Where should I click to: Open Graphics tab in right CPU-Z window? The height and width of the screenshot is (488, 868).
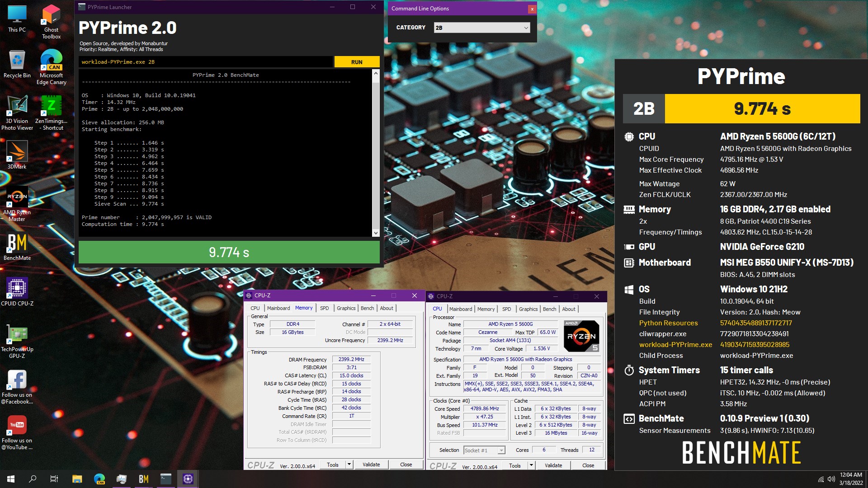528,309
